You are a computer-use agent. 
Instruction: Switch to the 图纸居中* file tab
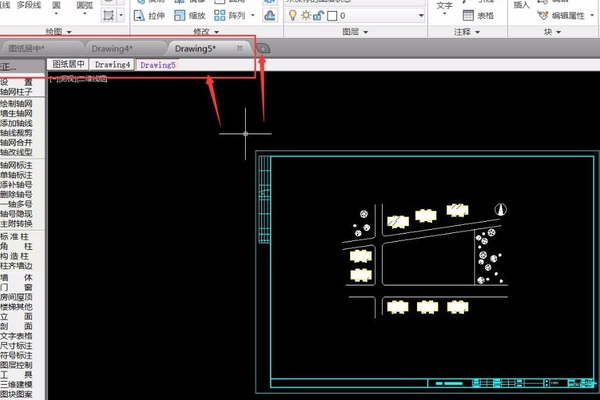click(27, 49)
